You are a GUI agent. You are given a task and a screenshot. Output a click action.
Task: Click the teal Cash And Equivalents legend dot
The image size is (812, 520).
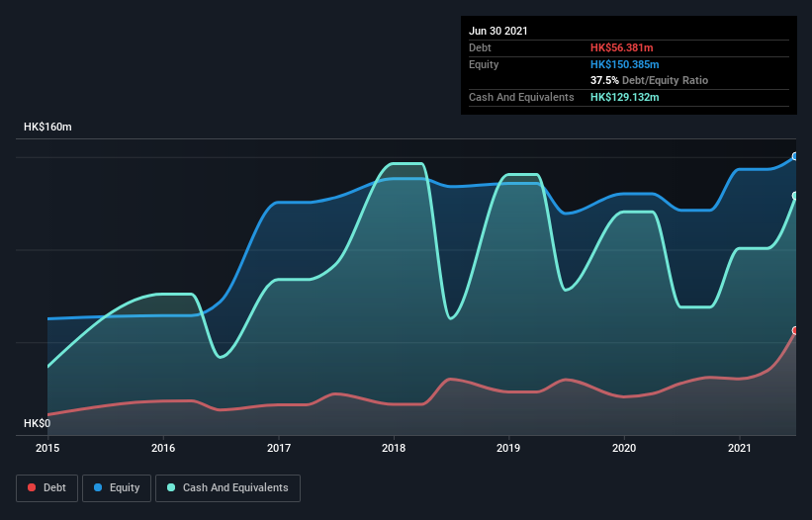171,487
